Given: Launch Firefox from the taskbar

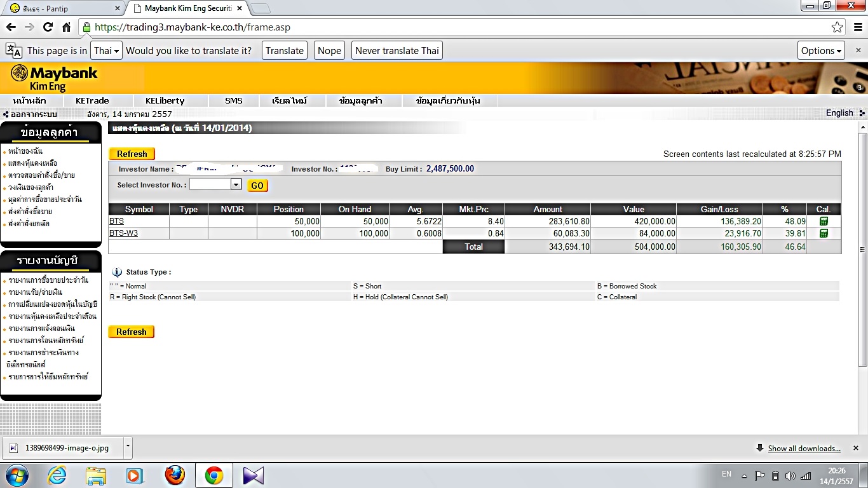Looking at the screenshot, I should (x=175, y=475).
